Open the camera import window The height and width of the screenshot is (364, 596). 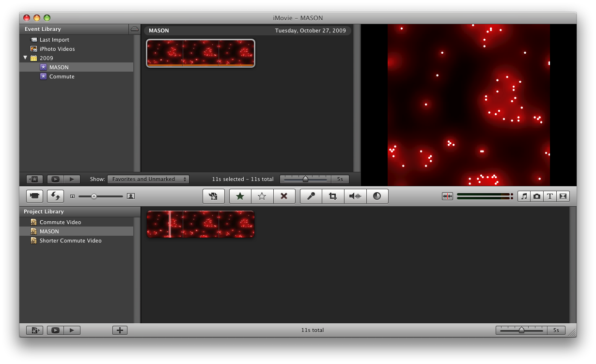point(34,196)
